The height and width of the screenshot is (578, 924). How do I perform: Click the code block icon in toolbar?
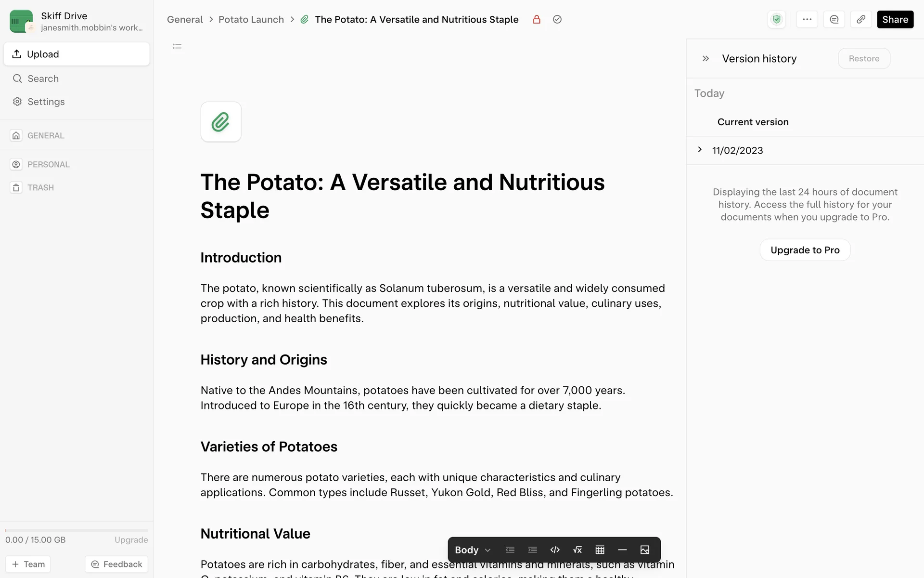tap(555, 550)
